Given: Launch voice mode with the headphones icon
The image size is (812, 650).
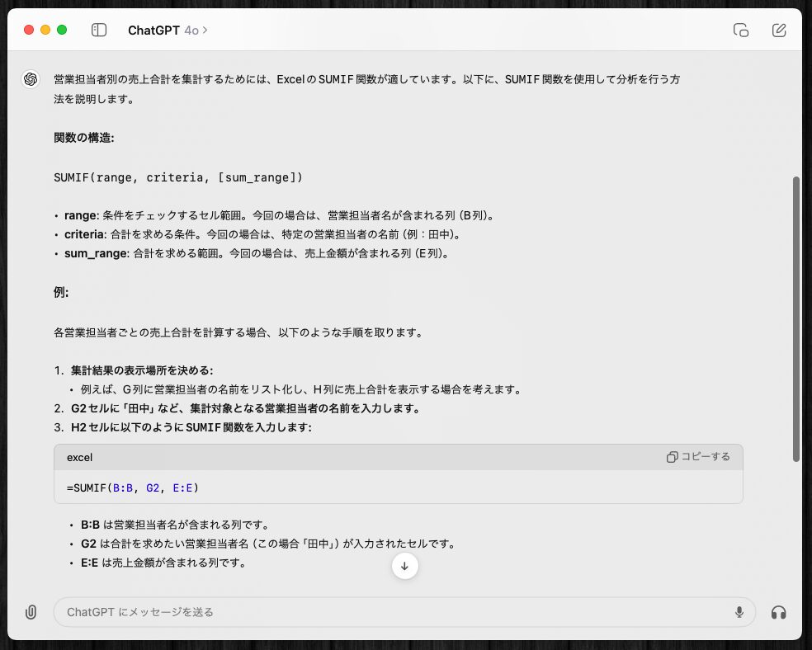Looking at the screenshot, I should pyautogui.click(x=778, y=612).
